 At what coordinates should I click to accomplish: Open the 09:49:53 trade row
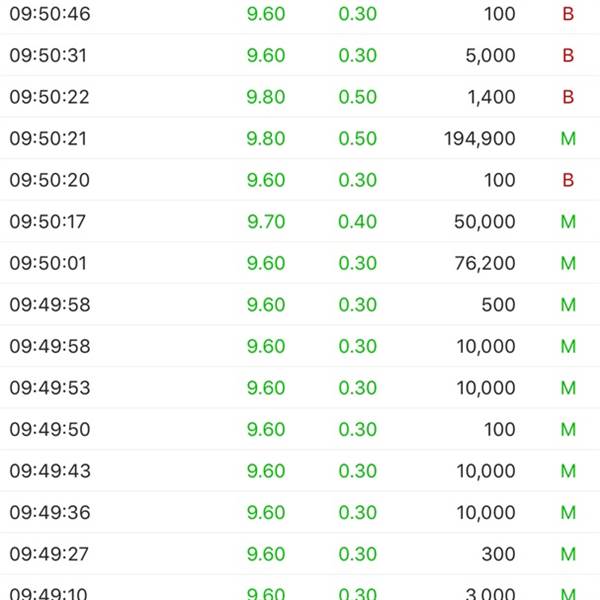[x=300, y=388]
